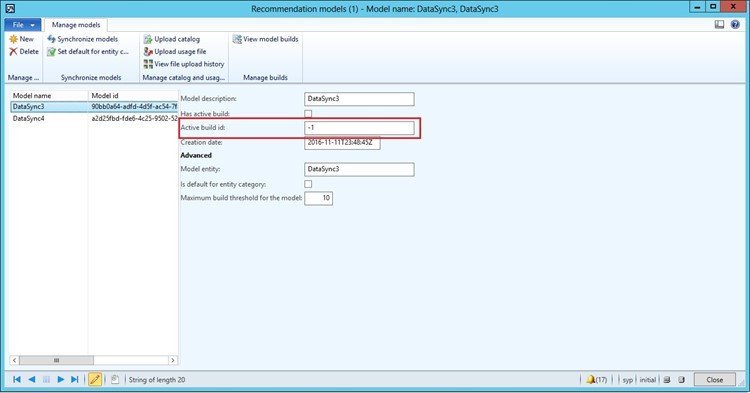Click the Close button
This screenshot has width=750, height=393.
[x=715, y=380]
